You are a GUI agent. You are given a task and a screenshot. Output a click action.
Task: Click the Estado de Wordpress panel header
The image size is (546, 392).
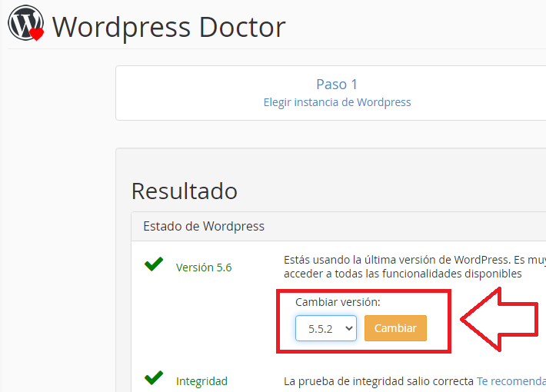pyautogui.click(x=338, y=226)
